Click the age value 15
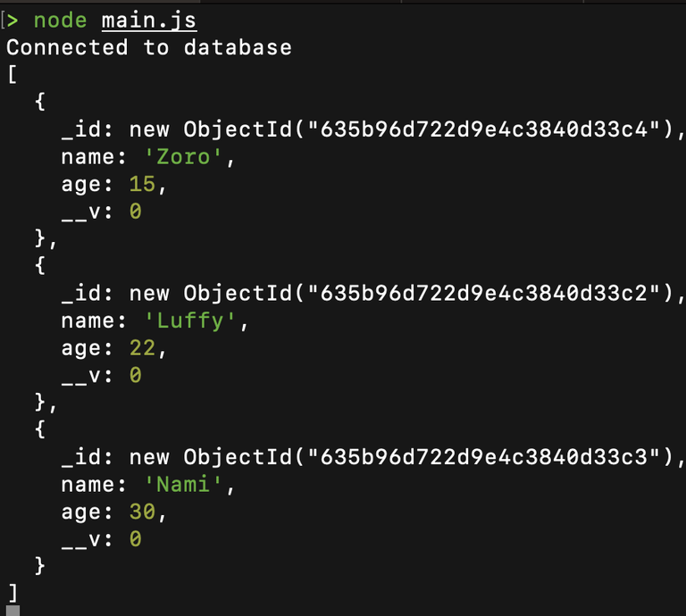Screen dimensions: 686x616 (142, 184)
